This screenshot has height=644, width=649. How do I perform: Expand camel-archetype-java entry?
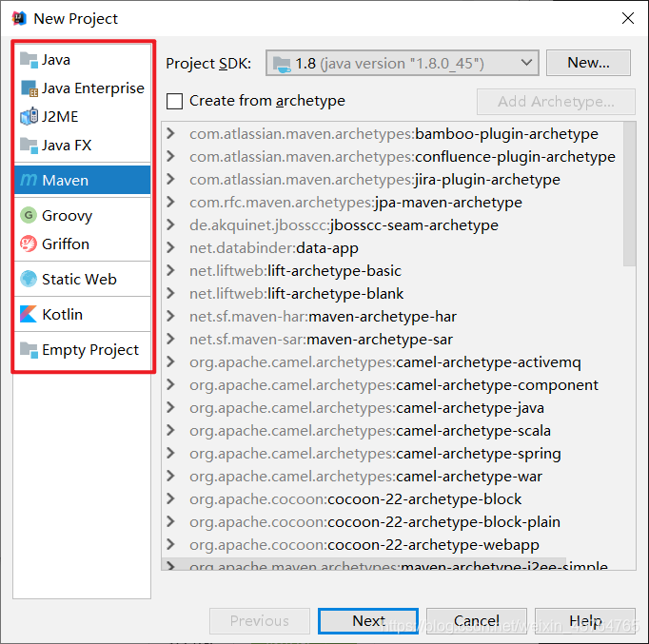(170, 407)
